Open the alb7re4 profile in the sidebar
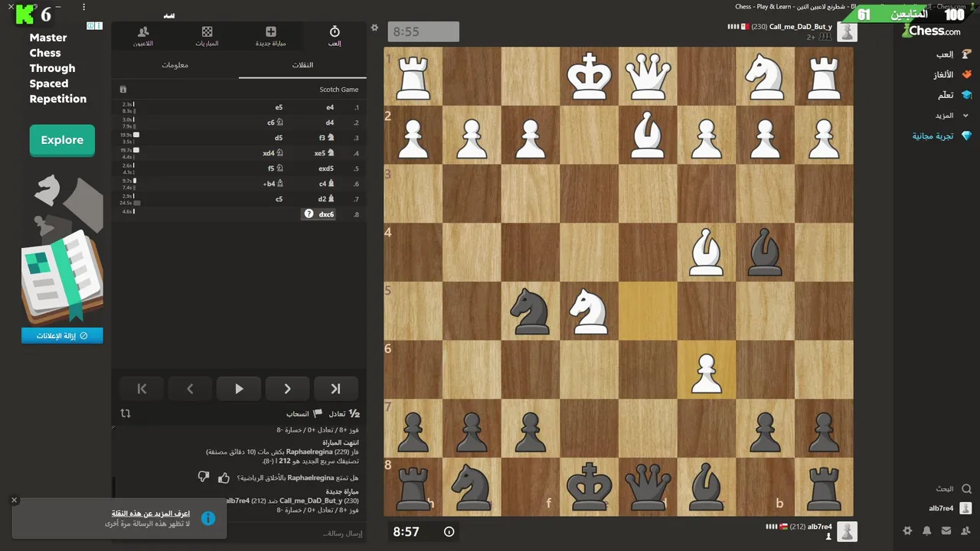This screenshot has width=980, height=551. (950, 508)
